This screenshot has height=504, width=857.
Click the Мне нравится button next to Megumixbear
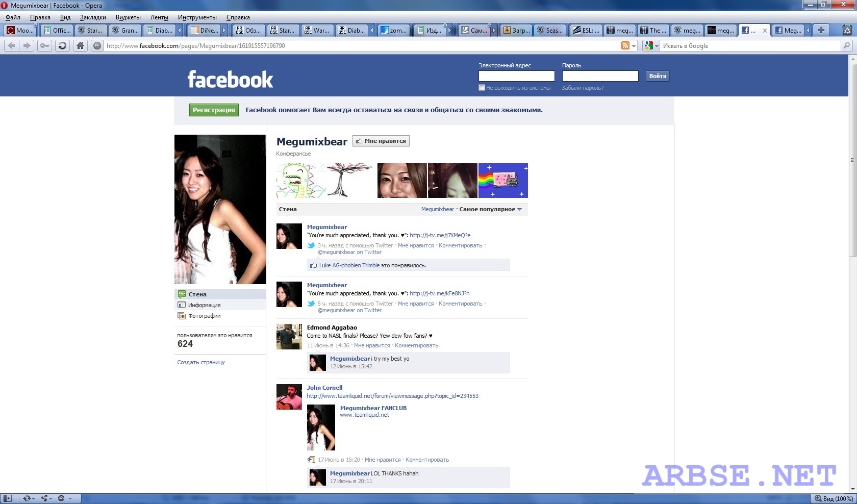pyautogui.click(x=381, y=141)
